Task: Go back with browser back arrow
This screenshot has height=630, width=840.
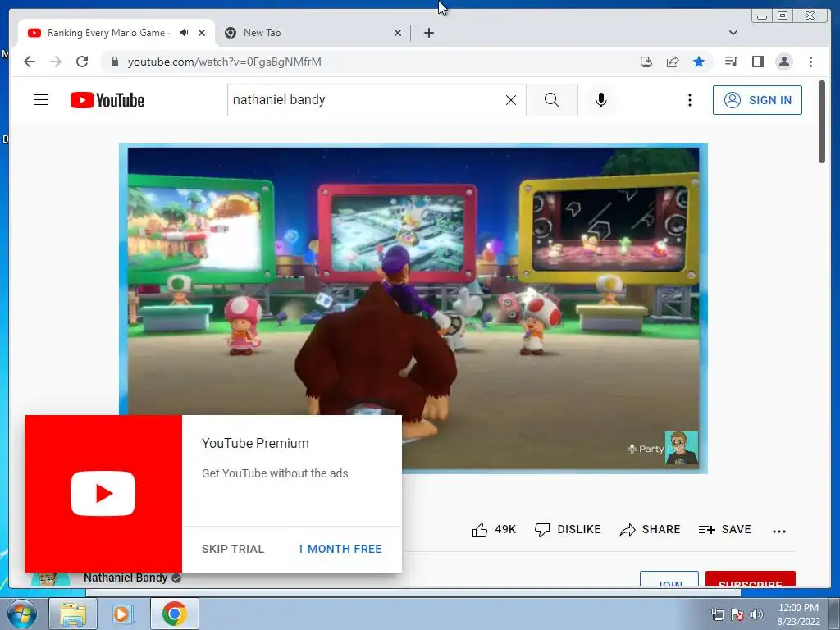Action: click(30, 62)
